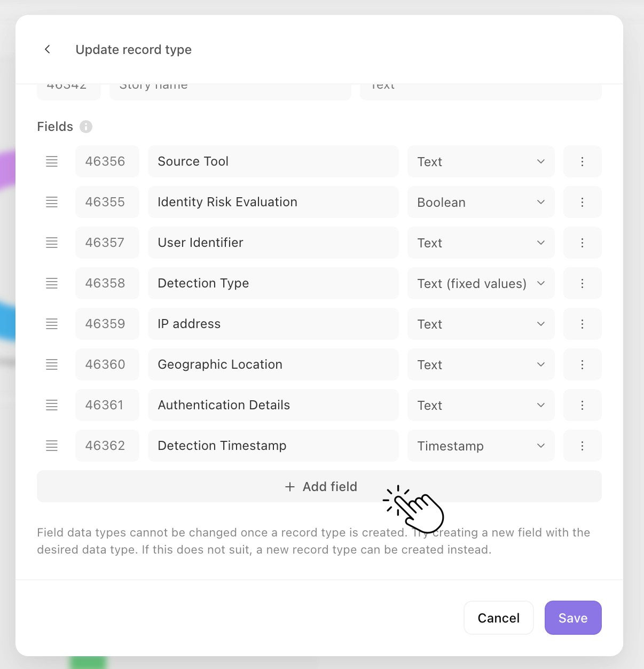
Task: Grab the drag handle for Source Tool
Action: point(52,161)
